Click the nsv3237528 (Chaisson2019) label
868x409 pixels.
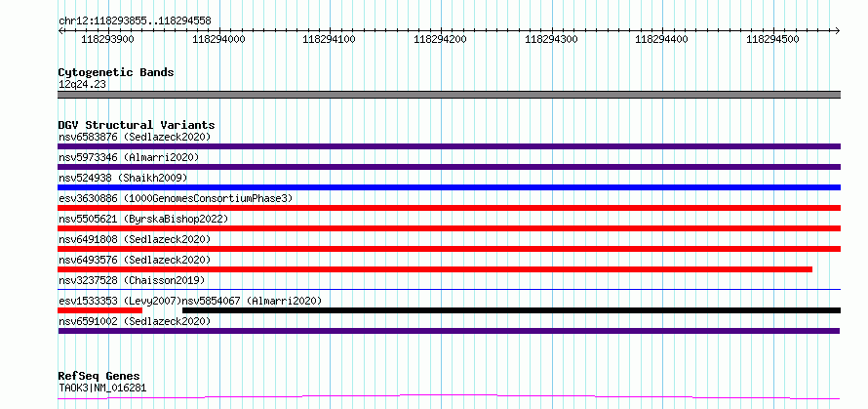pos(132,280)
